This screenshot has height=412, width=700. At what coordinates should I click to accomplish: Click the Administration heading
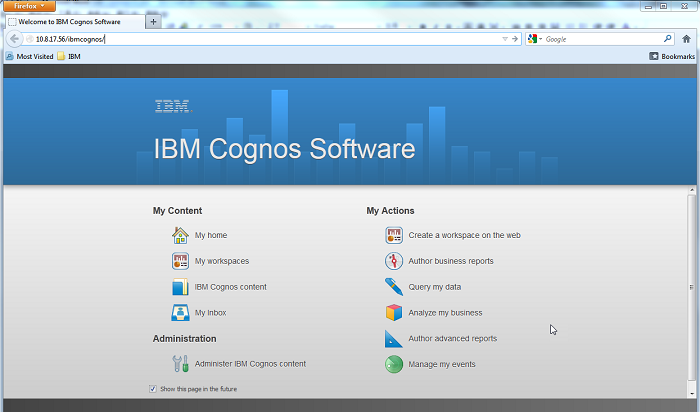pos(184,339)
